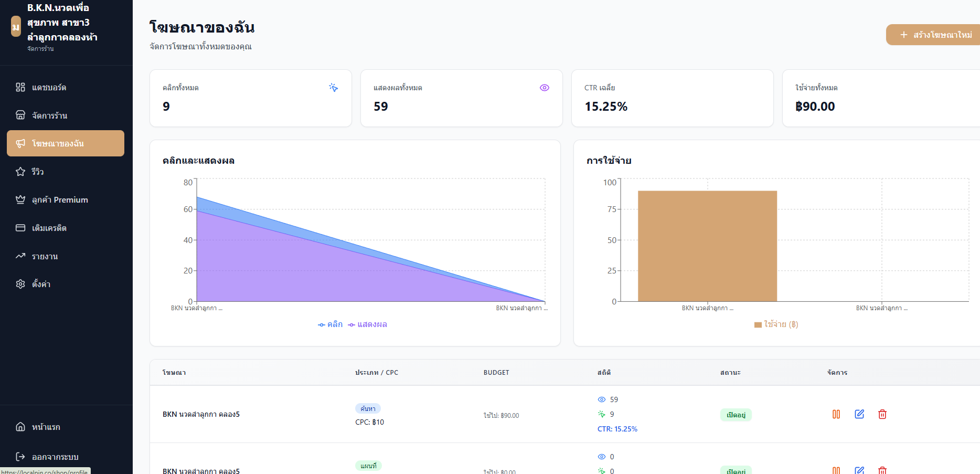This screenshot has width=980, height=474.
Task: Click the cursor icon in clicks card
Action: 333,88
